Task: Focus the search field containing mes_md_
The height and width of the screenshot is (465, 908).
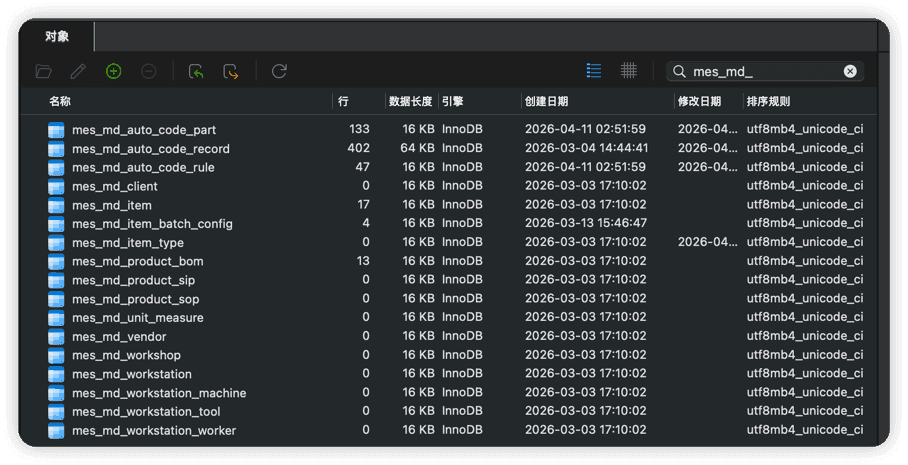Action: (765, 71)
